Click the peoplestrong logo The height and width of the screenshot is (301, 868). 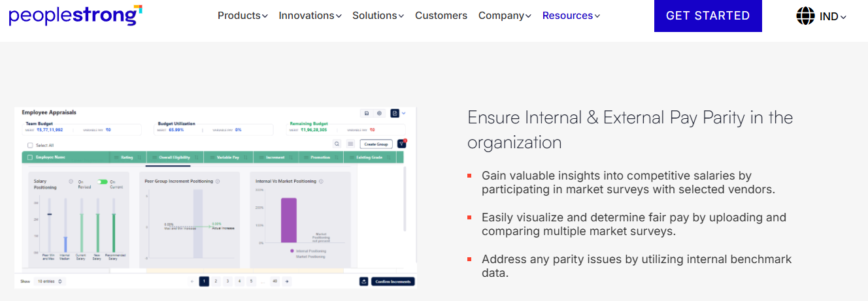(75, 14)
